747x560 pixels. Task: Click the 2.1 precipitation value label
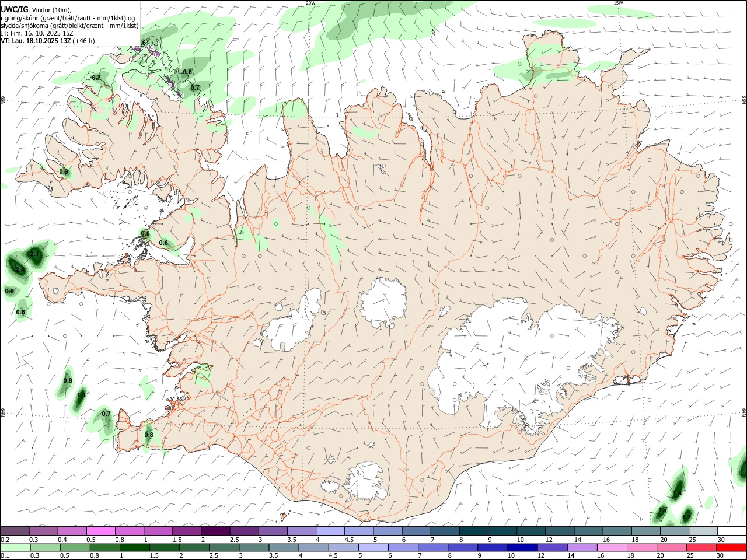[x=34, y=254]
